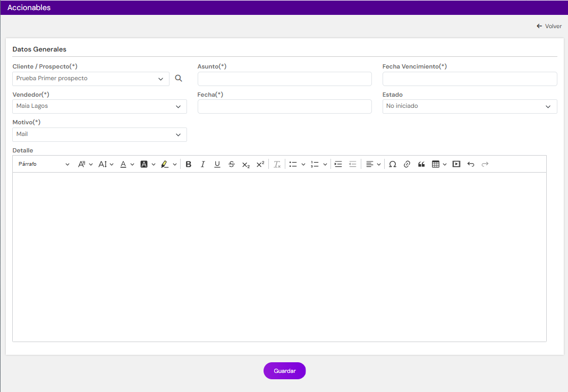Image resolution: width=568 pixels, height=392 pixels.
Task: Open the Motivo dropdown showing Mail
Action: (x=99, y=134)
